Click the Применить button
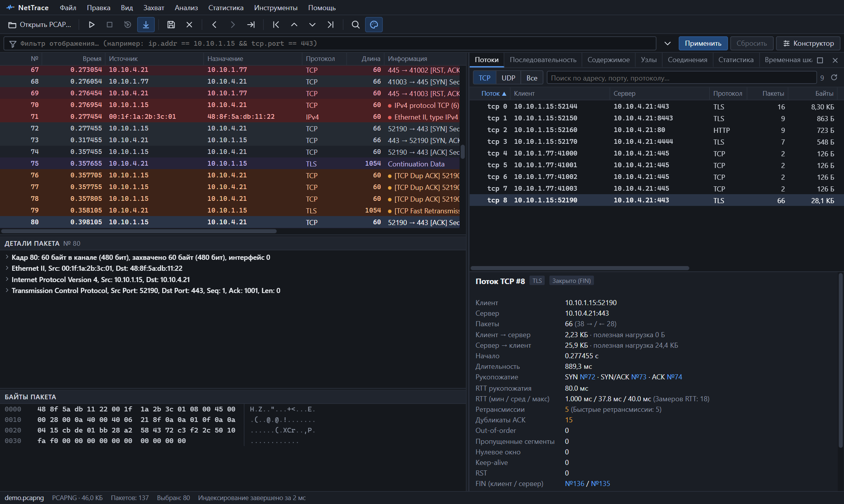The width and height of the screenshot is (844, 504). [x=703, y=43]
